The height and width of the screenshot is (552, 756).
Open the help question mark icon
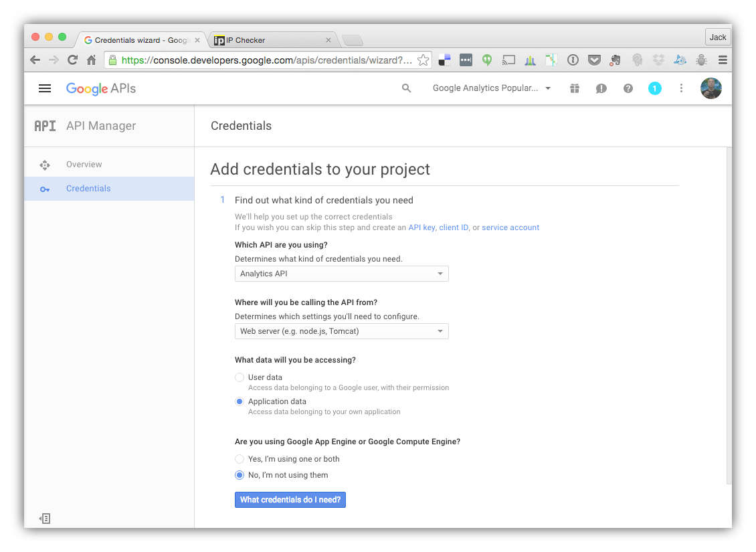[x=628, y=88]
